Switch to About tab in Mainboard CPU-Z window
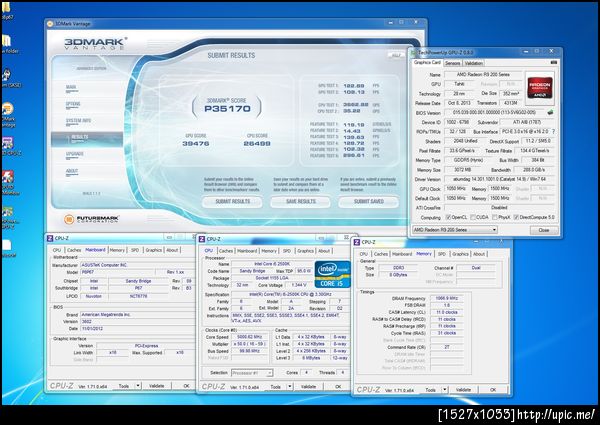 (172, 250)
